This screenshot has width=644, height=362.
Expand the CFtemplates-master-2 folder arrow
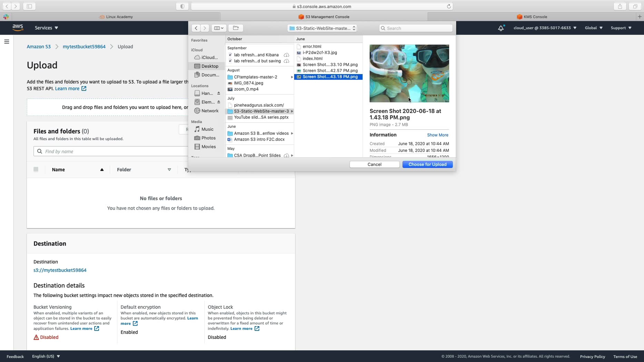[x=292, y=77]
